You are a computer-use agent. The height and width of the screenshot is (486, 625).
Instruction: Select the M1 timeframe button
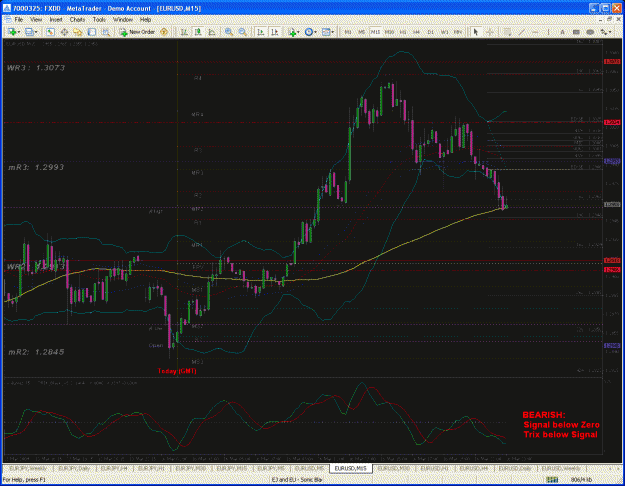tap(348, 32)
